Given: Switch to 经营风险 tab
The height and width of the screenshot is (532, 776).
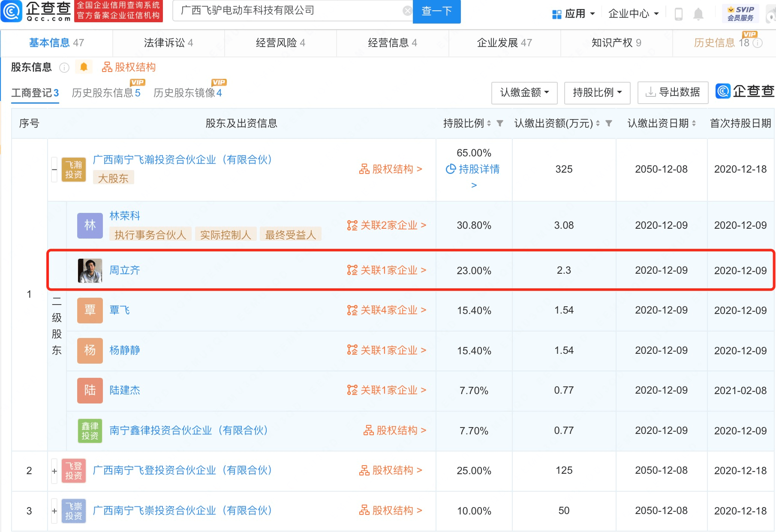Looking at the screenshot, I should pos(280,43).
